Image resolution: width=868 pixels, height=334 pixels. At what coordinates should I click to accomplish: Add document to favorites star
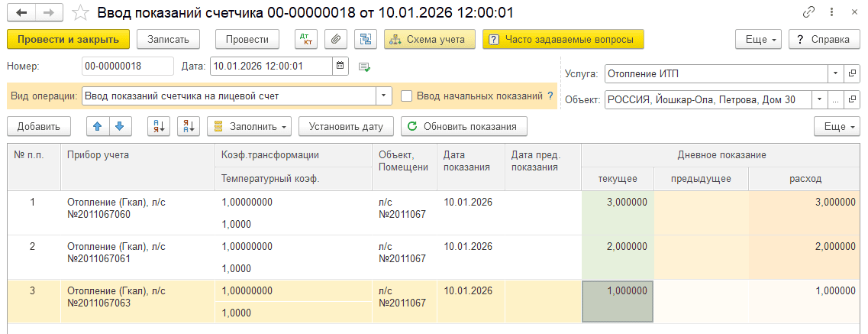81,11
